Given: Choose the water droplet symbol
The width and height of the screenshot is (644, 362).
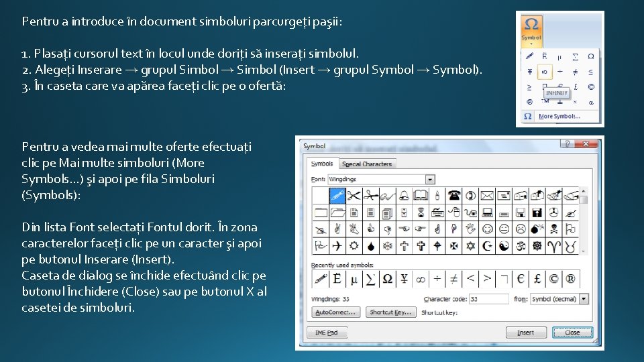Looking at the screenshot, I should pos(370,246).
